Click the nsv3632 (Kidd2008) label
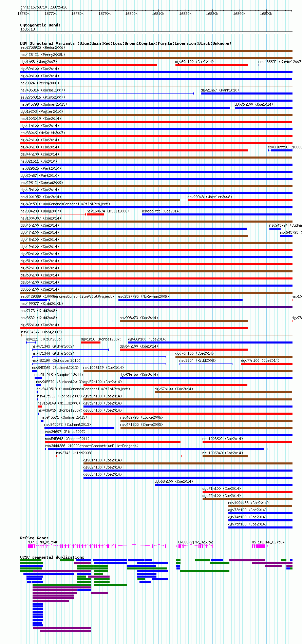 click(39, 318)
